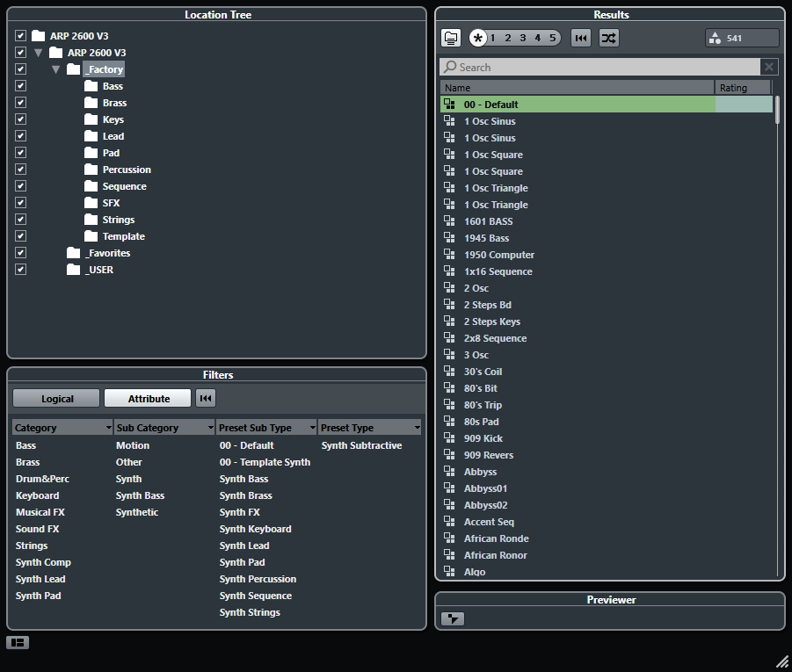Click the window resize grip at the bottom-right corner
Screen dimensions: 792x672
[x=782, y=661]
